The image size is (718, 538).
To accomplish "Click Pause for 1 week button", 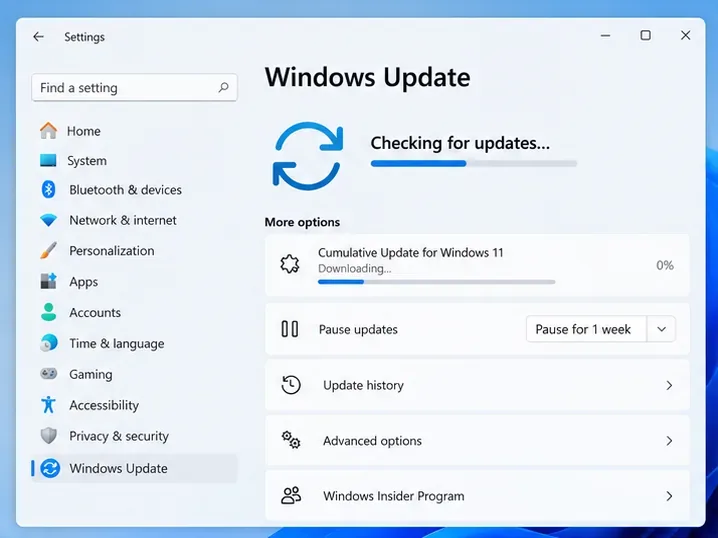I will coord(587,329).
